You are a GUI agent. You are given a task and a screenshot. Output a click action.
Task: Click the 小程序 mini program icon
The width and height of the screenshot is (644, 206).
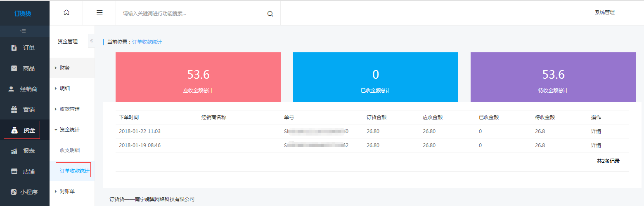(14, 192)
